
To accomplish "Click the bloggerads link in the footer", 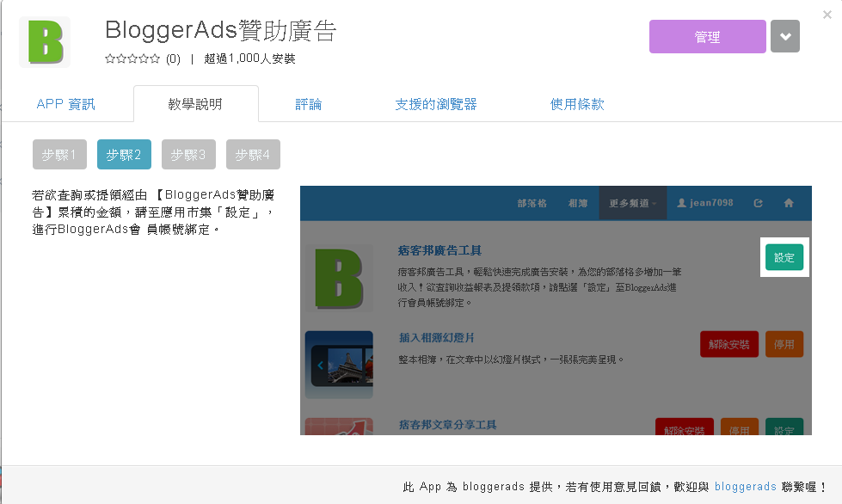I will [x=746, y=486].
